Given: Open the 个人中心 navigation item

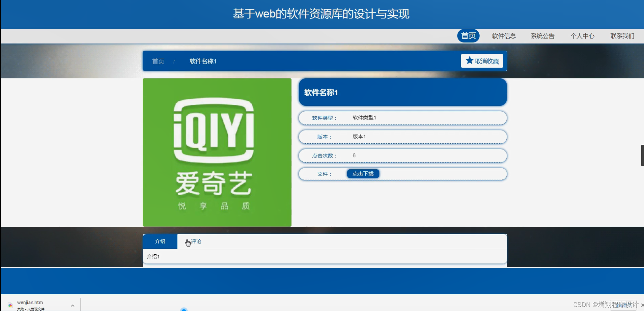Looking at the screenshot, I should click(582, 36).
